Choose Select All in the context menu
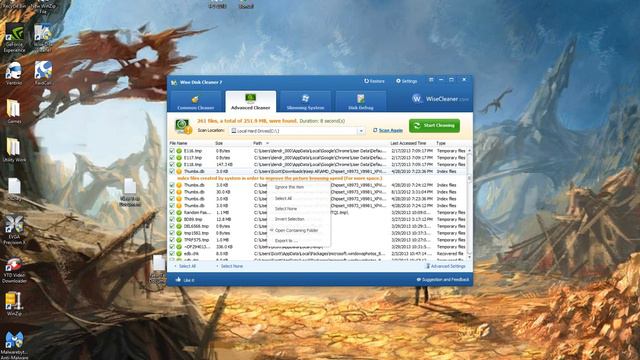 298,198
